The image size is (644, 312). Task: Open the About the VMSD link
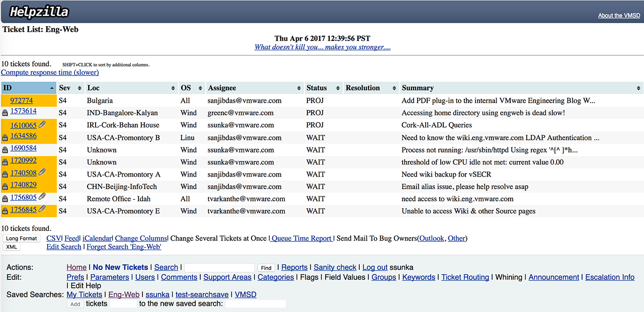[619, 16]
